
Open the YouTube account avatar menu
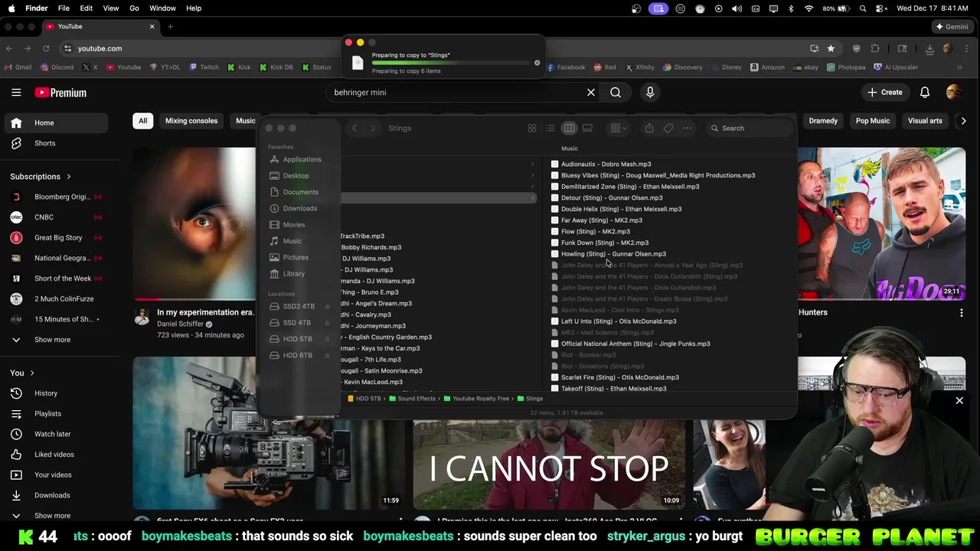(x=954, y=93)
